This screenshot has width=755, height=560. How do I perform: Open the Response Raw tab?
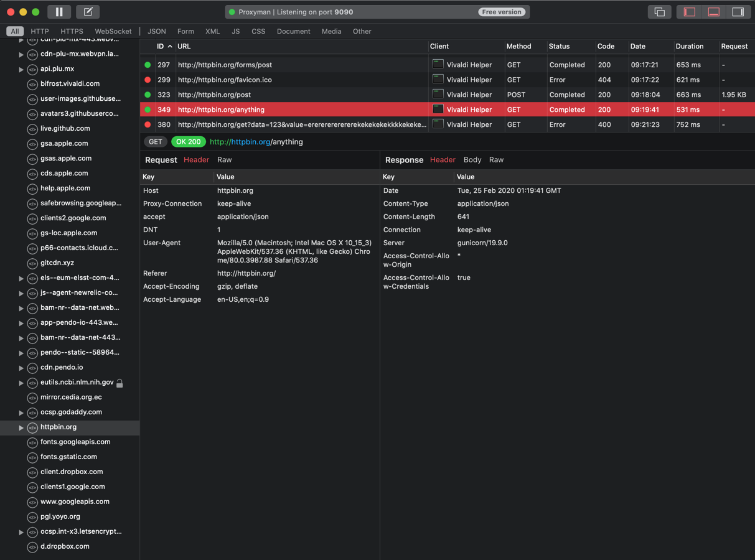pos(496,160)
